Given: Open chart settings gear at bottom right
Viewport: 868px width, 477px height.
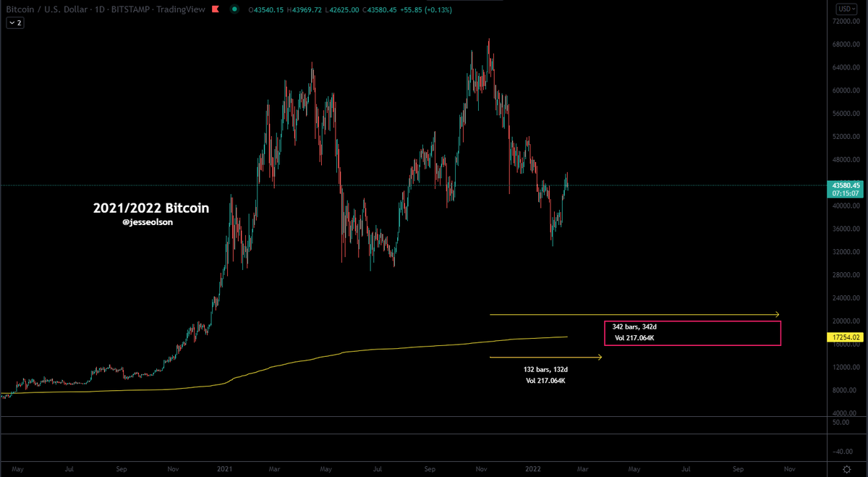Looking at the screenshot, I should [846, 470].
